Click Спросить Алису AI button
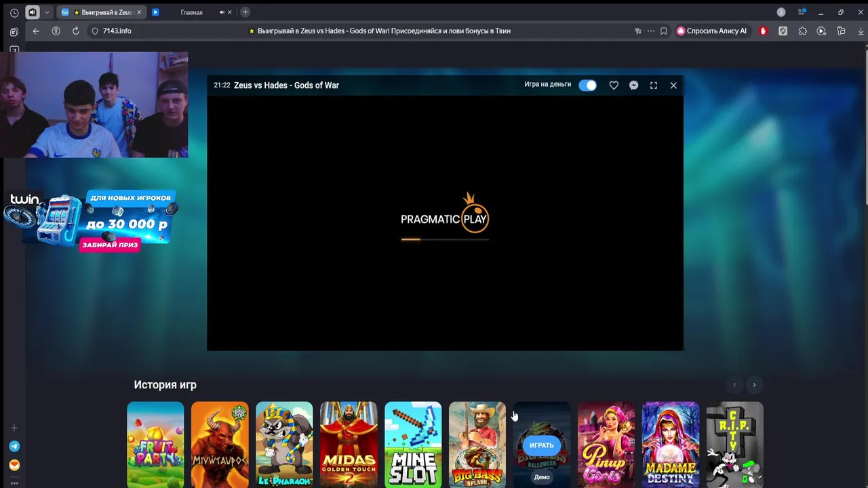The image size is (868, 488). 712,30
